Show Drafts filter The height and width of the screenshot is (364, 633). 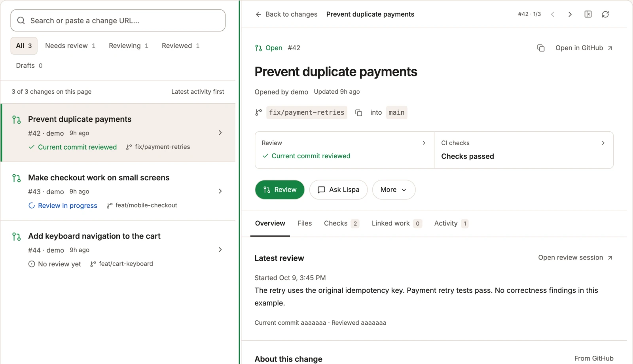tap(29, 66)
